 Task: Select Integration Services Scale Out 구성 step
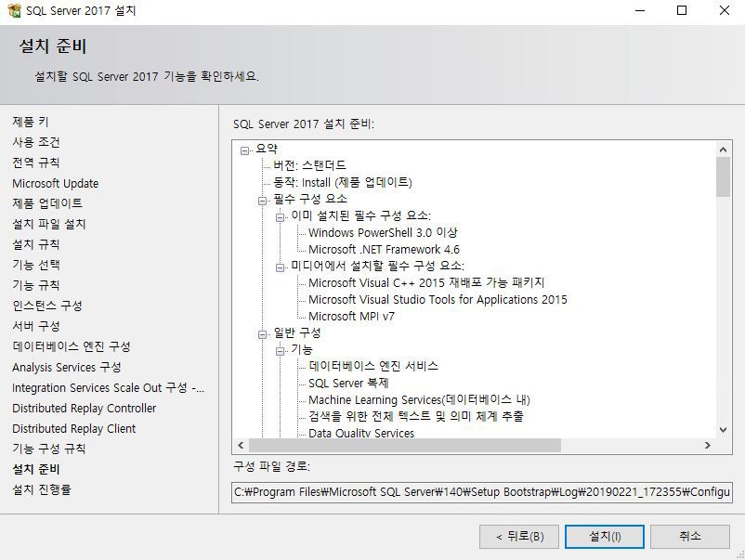point(109,387)
